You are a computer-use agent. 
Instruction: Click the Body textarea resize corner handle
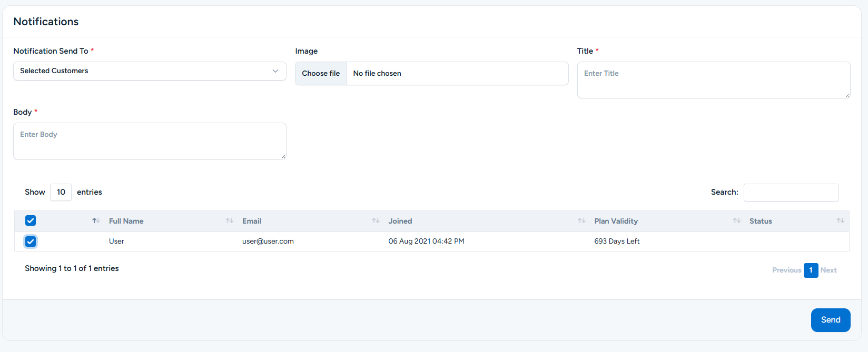pyautogui.click(x=283, y=156)
